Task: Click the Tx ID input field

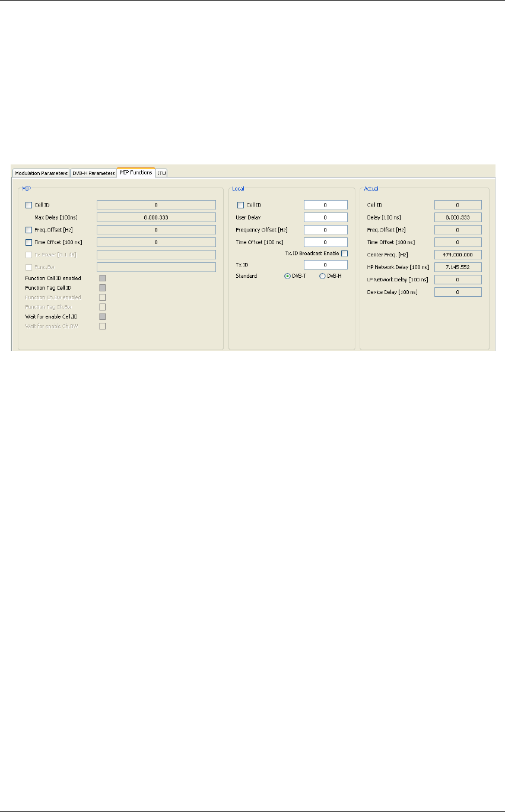Action: (x=325, y=265)
